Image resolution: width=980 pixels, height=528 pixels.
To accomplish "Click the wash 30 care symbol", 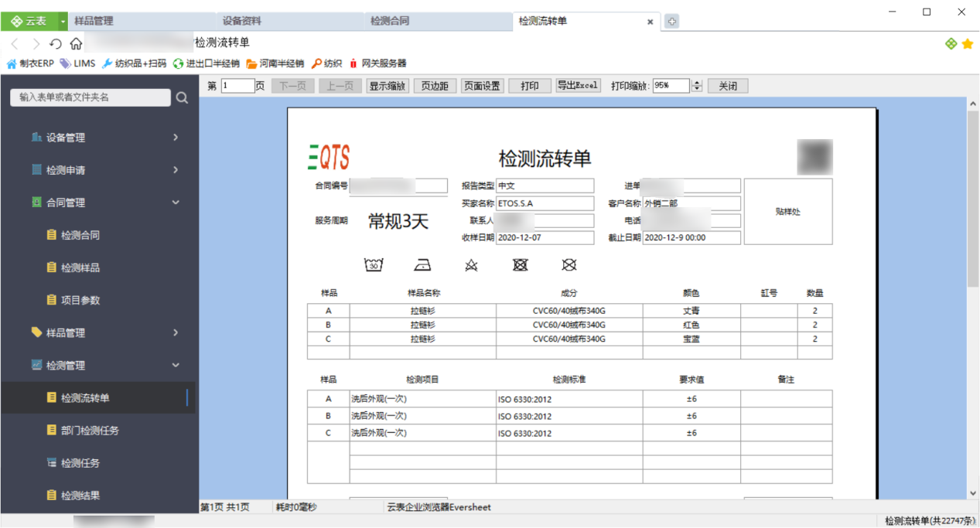I will pos(374,265).
